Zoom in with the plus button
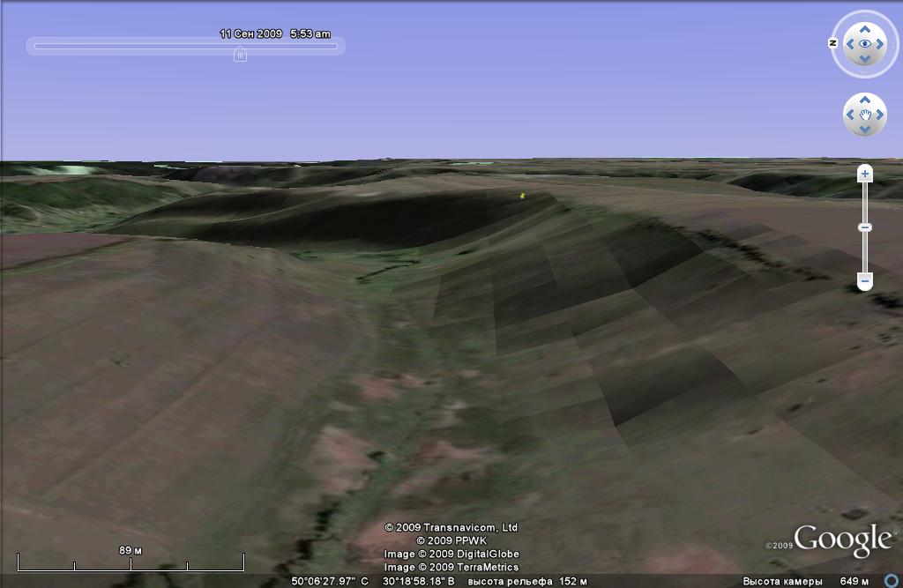Viewport: 903px width, 588px height. (x=865, y=174)
